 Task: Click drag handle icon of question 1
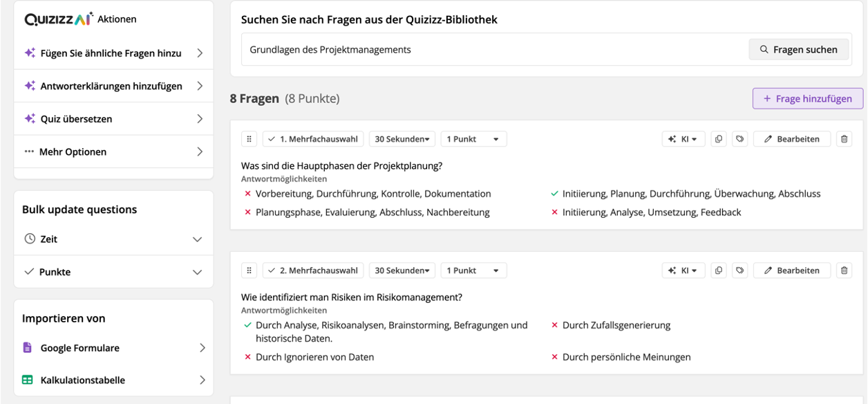click(x=249, y=139)
